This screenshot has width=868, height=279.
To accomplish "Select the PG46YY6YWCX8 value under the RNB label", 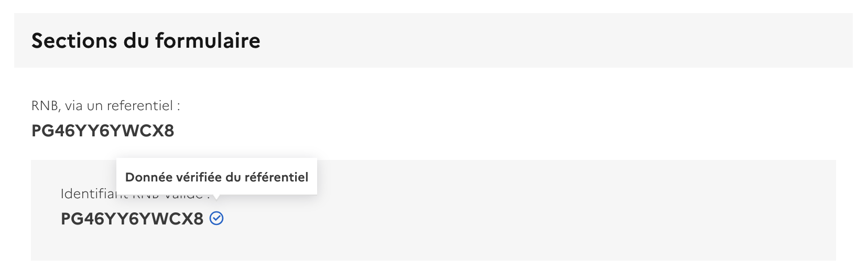I will (103, 131).
